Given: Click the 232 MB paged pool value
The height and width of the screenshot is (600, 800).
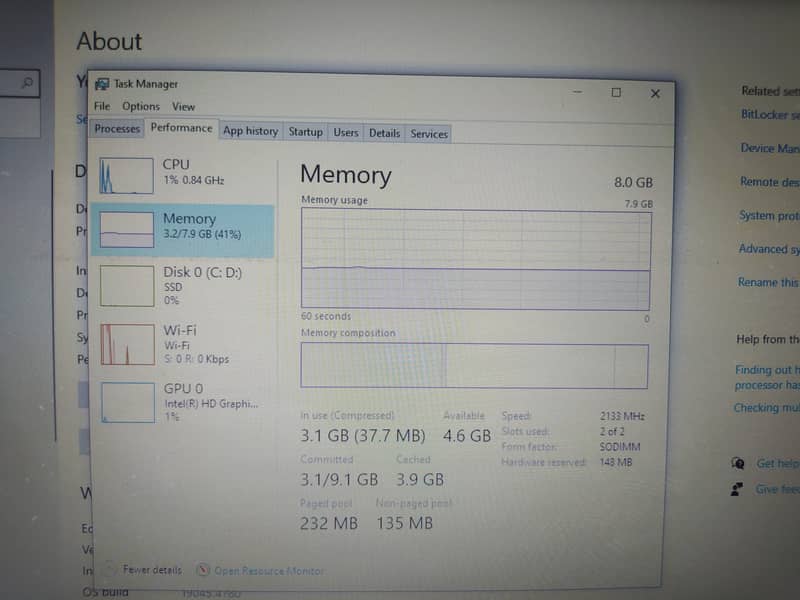Looking at the screenshot, I should [x=329, y=523].
